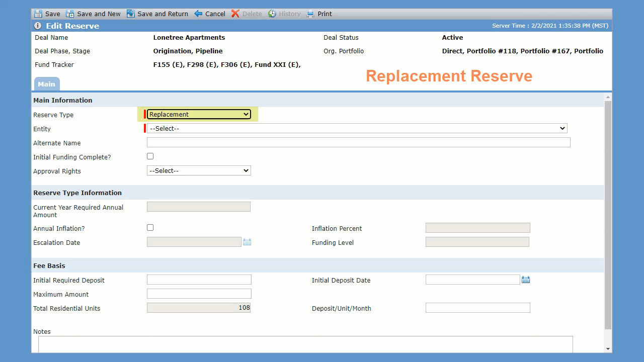Click the scrollbar up arrow
The width and height of the screenshot is (644, 362).
[x=608, y=97]
